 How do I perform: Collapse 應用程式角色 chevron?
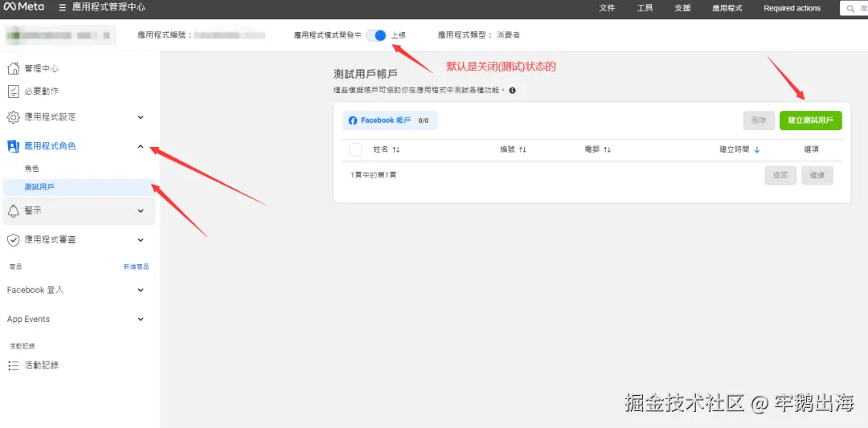pos(141,146)
